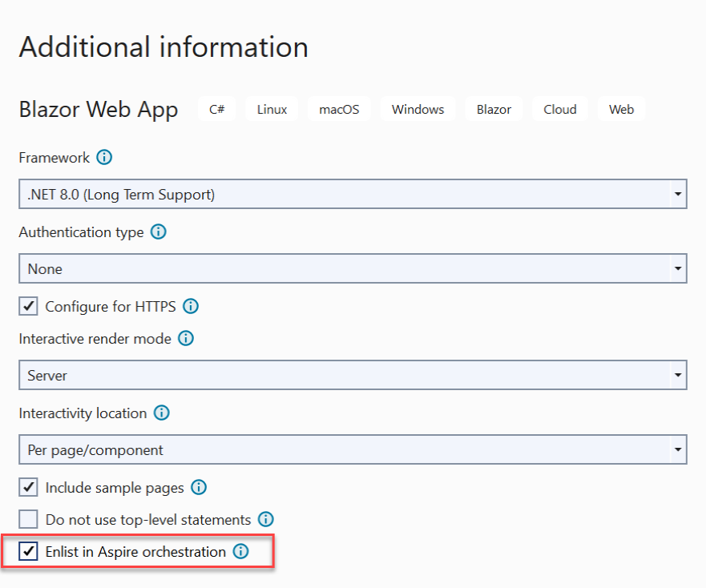The width and height of the screenshot is (706, 588).
Task: Click the Interactive render mode label
Action: tap(95, 339)
